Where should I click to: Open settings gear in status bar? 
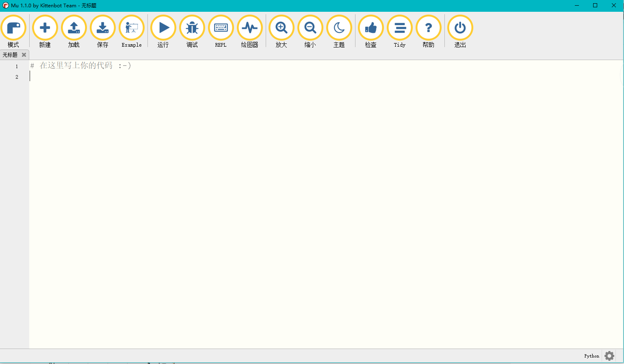pyautogui.click(x=609, y=356)
